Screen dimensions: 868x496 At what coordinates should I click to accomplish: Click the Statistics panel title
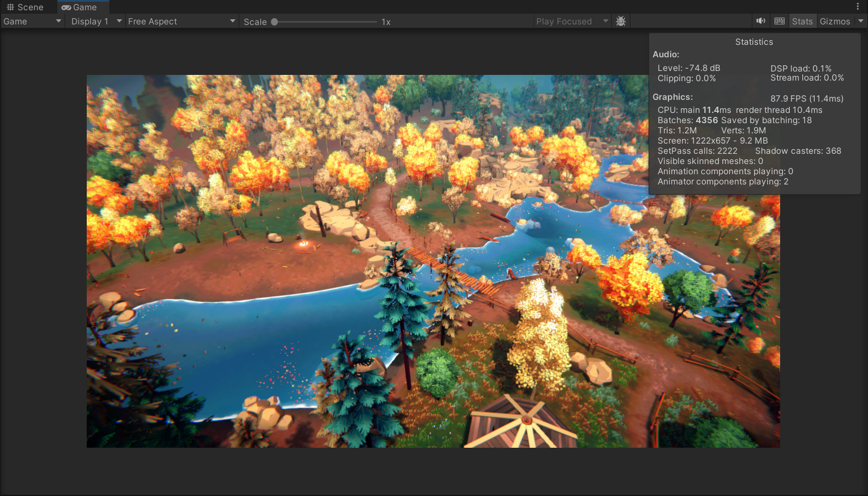[754, 42]
